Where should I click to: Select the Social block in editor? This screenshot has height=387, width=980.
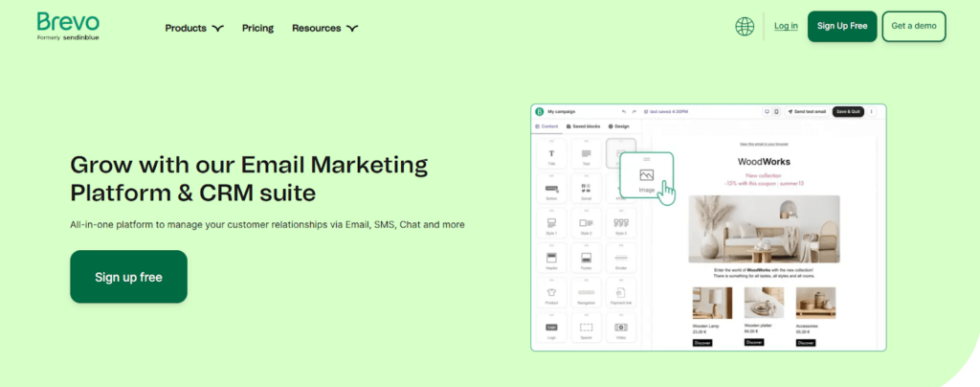point(587,189)
